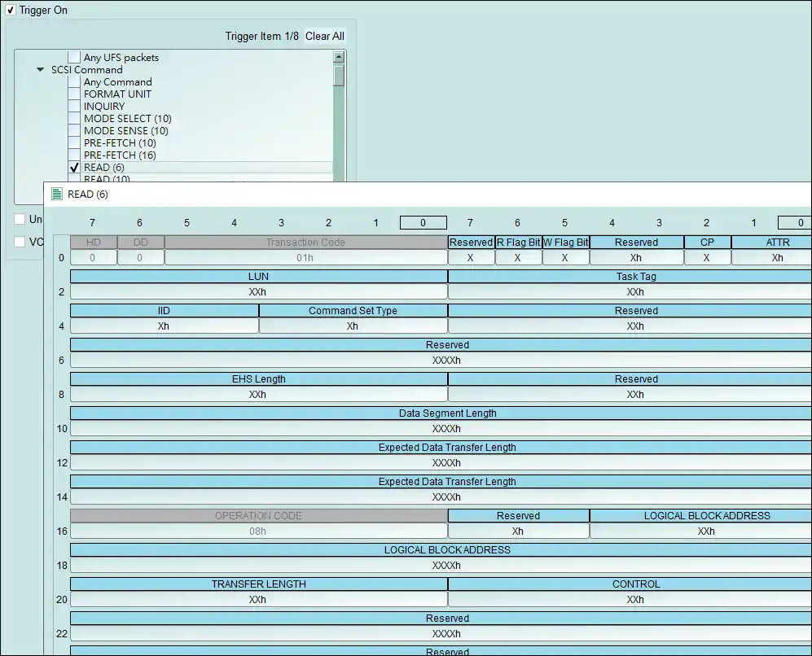Click the Clear All button
The width and height of the screenshot is (812, 656).
pos(325,36)
